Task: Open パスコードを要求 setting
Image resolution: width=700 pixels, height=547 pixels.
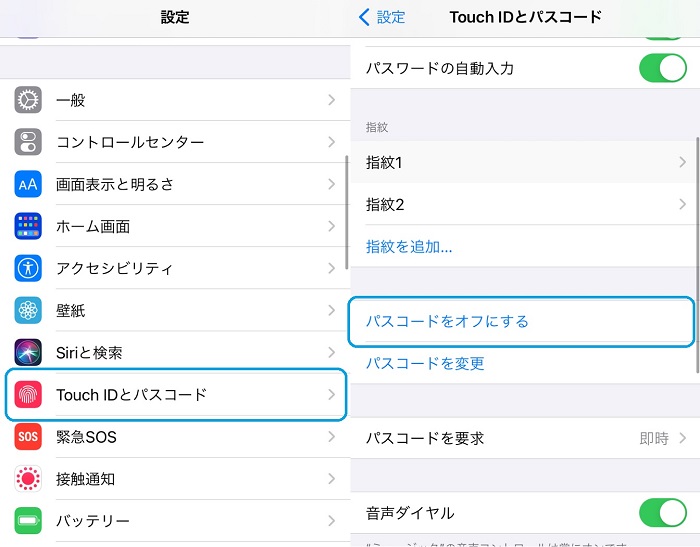Action: (525, 438)
